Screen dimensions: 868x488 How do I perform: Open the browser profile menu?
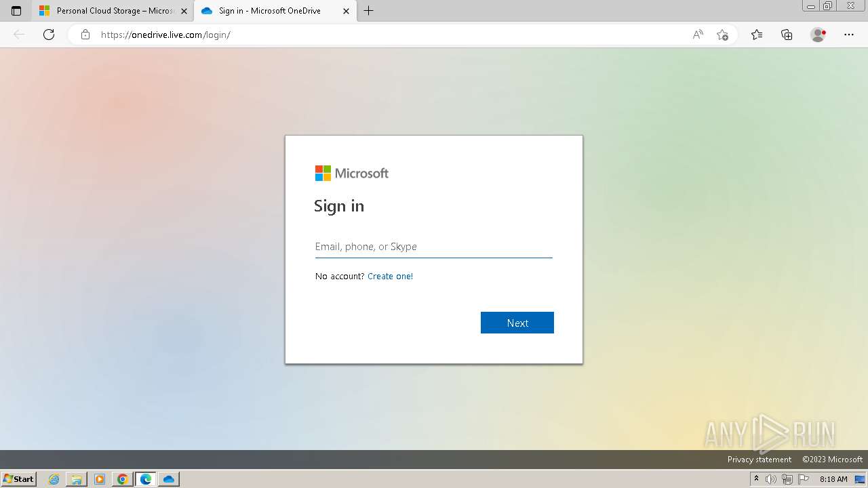(818, 35)
